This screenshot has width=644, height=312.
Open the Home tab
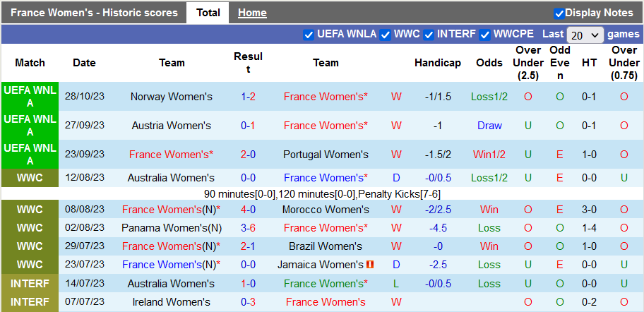252,13
